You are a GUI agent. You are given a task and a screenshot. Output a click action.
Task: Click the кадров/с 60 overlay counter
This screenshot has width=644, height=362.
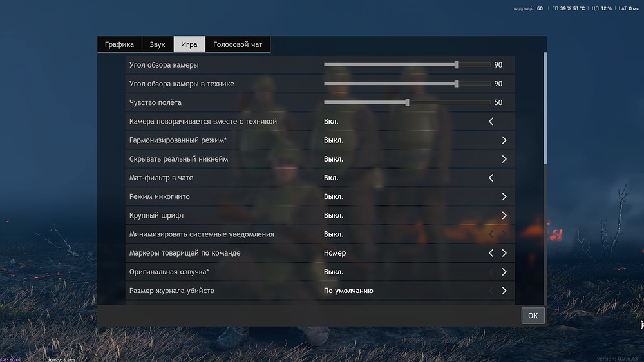(528, 8)
